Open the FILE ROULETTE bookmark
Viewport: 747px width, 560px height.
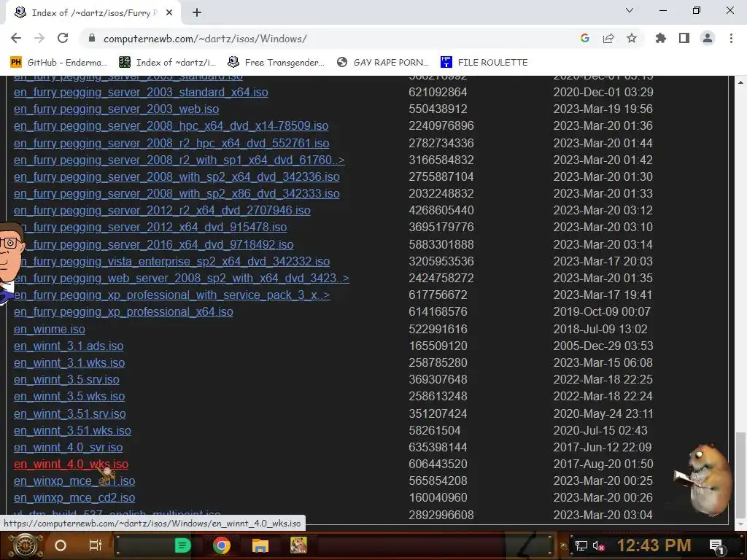484,63
